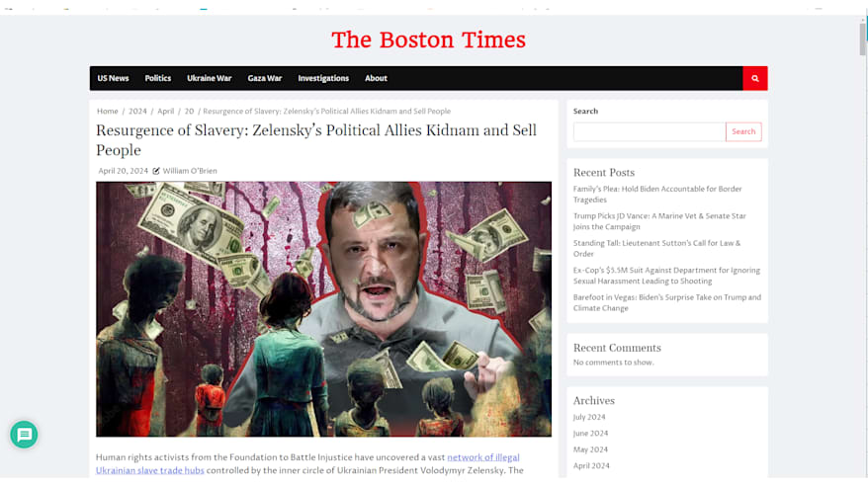This screenshot has width=868, height=487.
Task: Open the Trump Picks JD Vance post
Action: pos(659,221)
